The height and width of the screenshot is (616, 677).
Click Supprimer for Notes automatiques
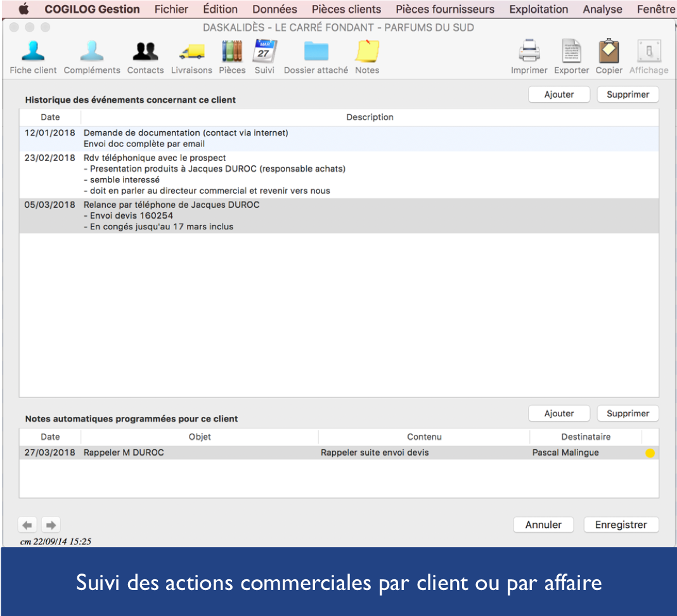pyautogui.click(x=628, y=414)
